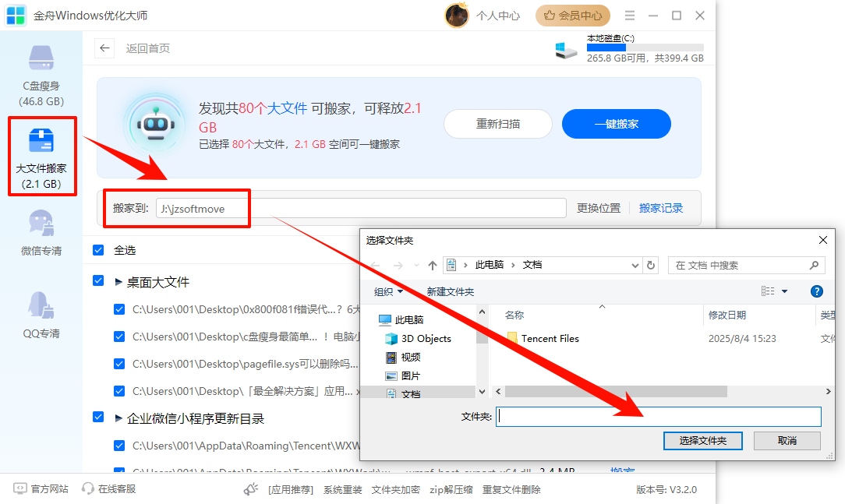Open 大文件搬家 sidebar tool
Image resolution: width=845 pixels, height=504 pixels.
tap(41, 158)
